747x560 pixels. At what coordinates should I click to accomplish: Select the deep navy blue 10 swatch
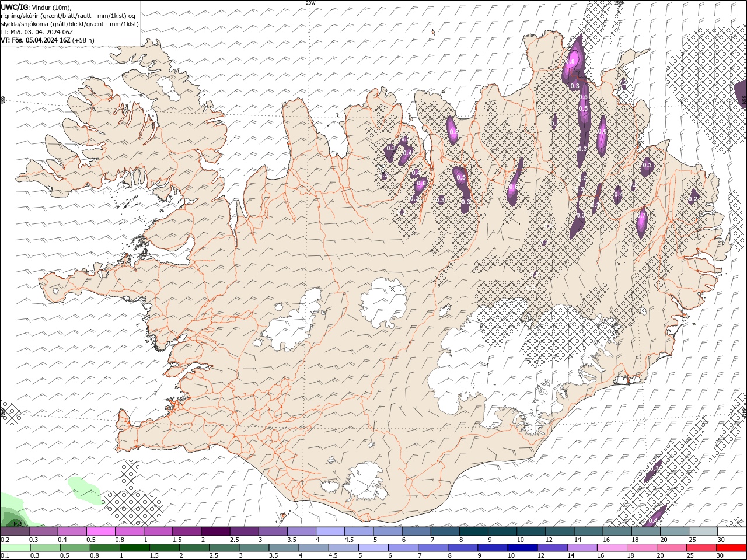click(522, 548)
